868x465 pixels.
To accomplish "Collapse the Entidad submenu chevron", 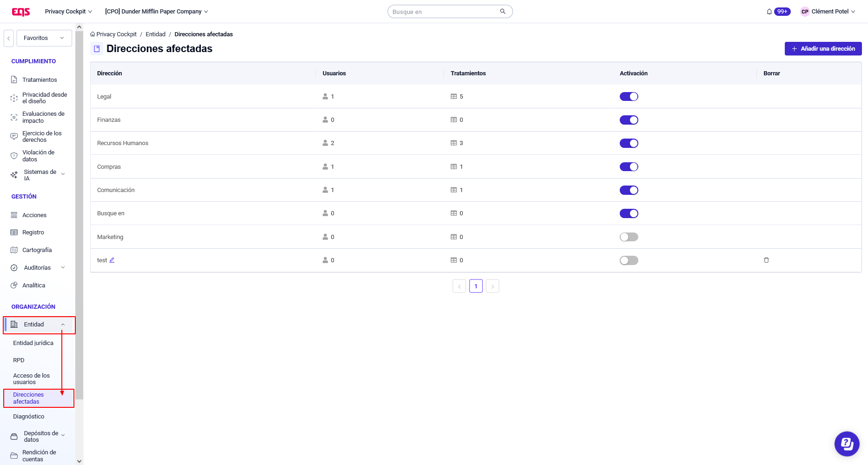I will coord(63,325).
